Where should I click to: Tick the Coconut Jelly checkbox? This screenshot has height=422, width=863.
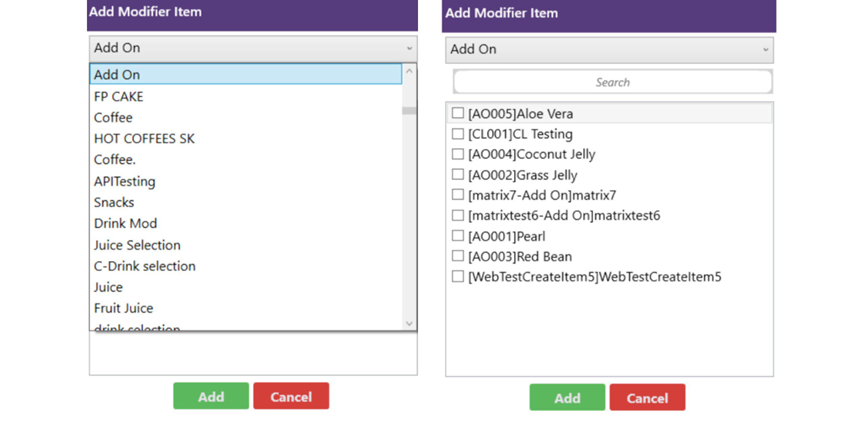[458, 155]
